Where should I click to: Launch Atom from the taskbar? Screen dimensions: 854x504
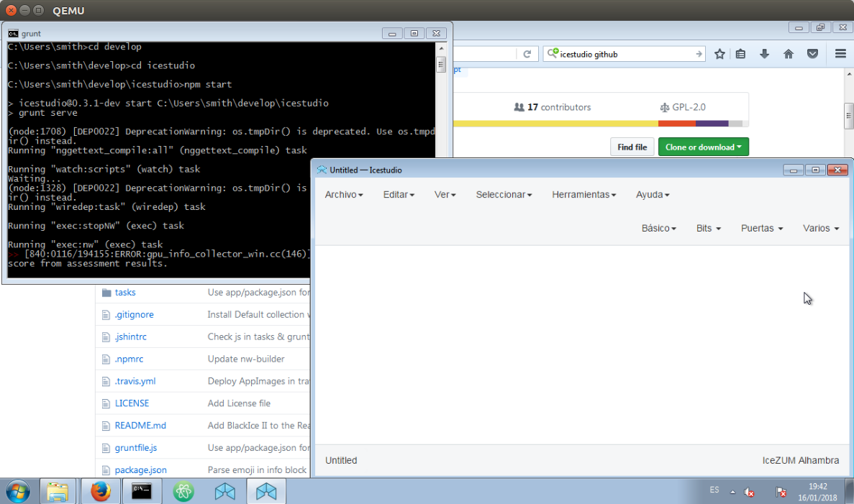(x=183, y=491)
